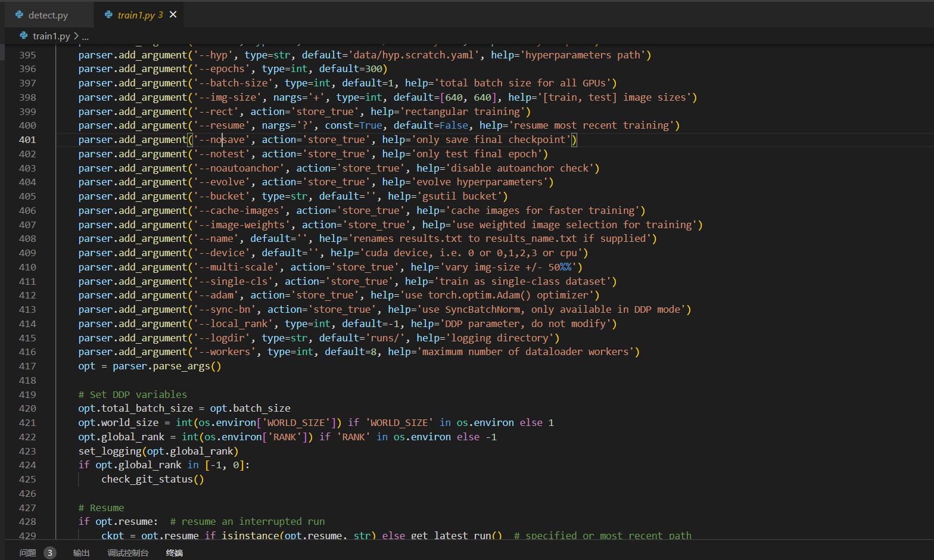Click 'rectangular training' help string
934x560 pixels.
click(463, 112)
